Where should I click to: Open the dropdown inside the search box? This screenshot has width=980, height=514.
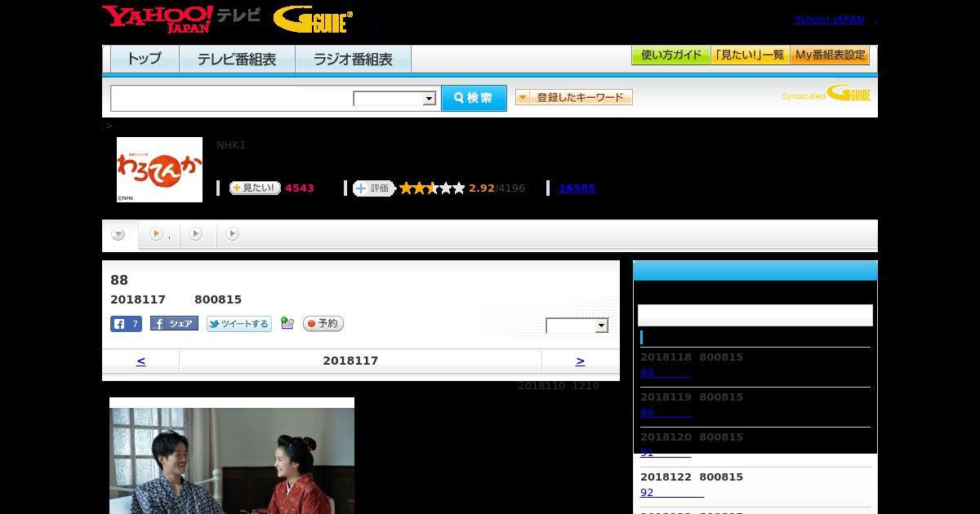point(395,99)
